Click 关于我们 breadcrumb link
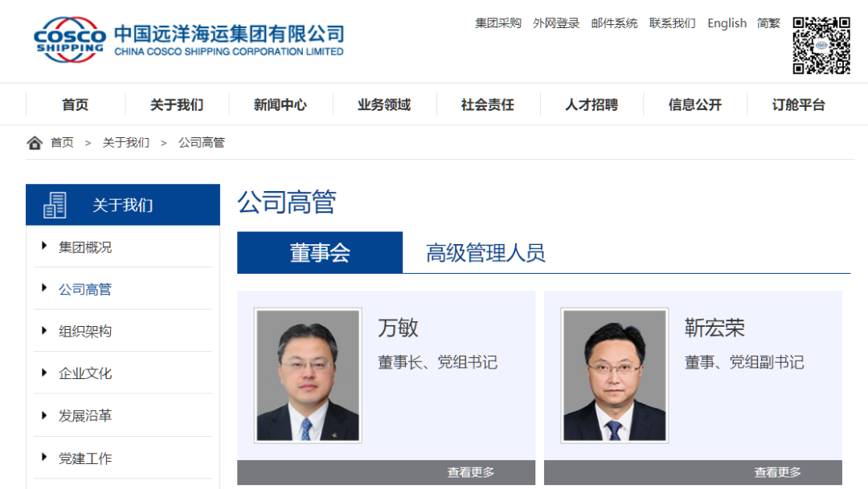868x489 pixels. click(125, 143)
